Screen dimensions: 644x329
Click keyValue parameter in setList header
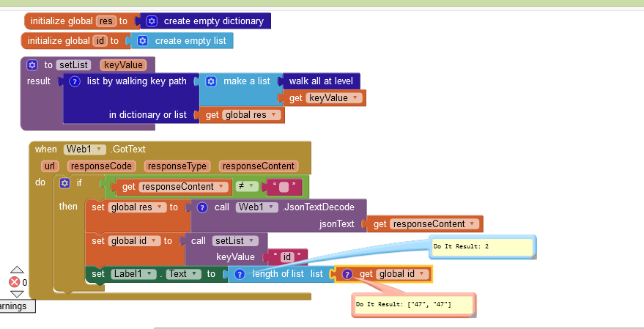[x=123, y=65]
